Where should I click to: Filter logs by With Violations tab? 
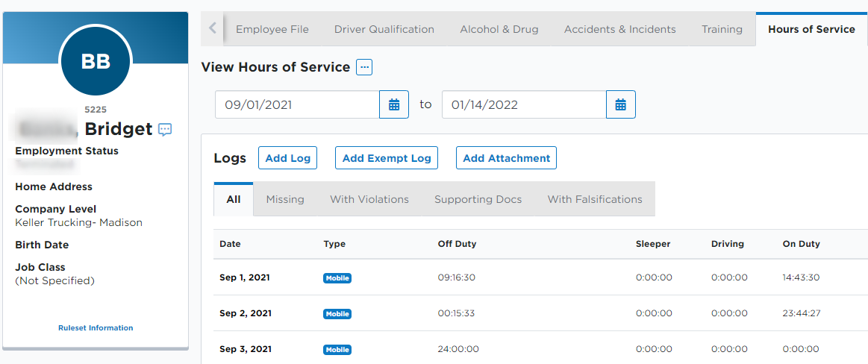[369, 199]
